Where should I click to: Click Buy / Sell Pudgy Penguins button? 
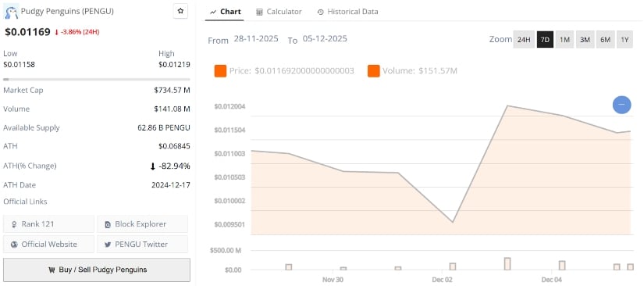[x=97, y=270]
